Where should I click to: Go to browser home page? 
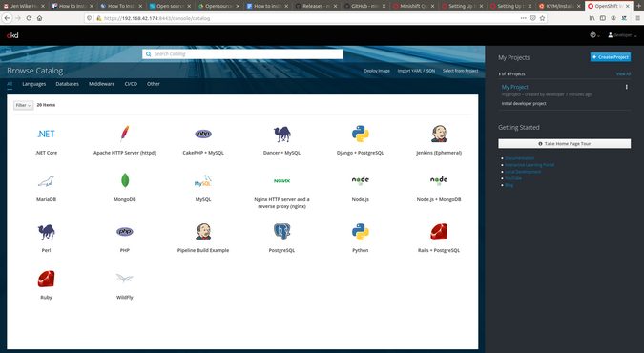tap(39, 18)
